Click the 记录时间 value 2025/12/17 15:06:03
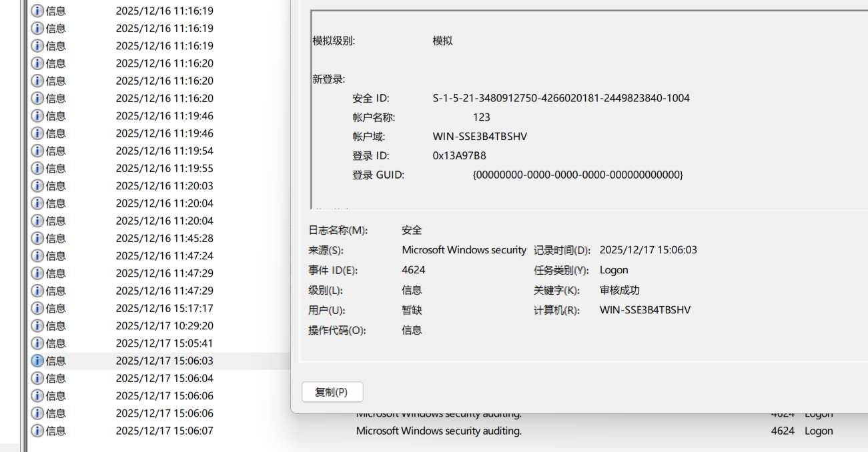 [x=648, y=250]
